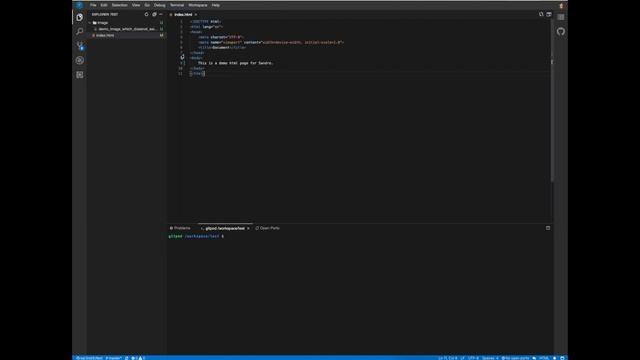Click the synchronize changes icon in status bar
The height and width of the screenshot is (360, 640).
(127, 358)
